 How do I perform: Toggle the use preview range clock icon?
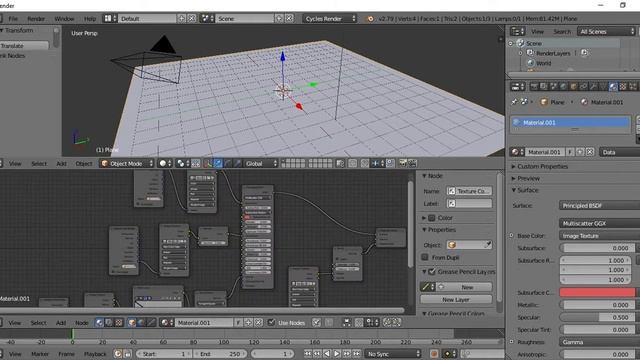(118, 354)
